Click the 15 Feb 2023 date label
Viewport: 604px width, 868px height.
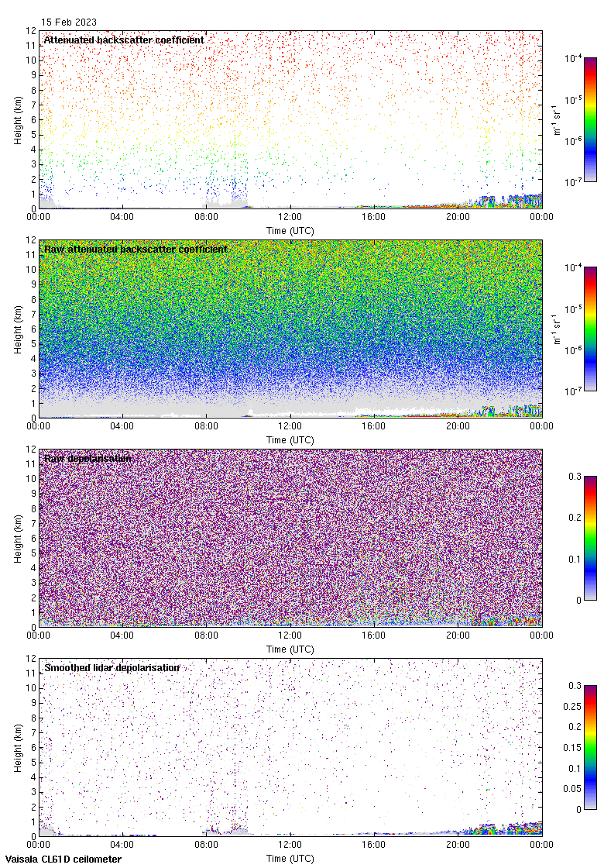coord(69,22)
